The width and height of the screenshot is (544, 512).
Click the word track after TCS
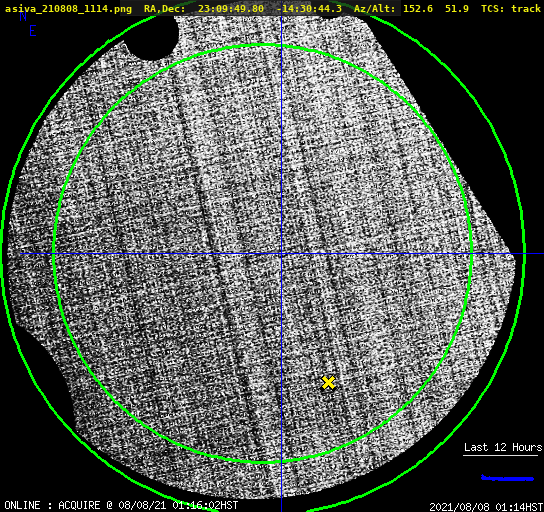(x=526, y=8)
